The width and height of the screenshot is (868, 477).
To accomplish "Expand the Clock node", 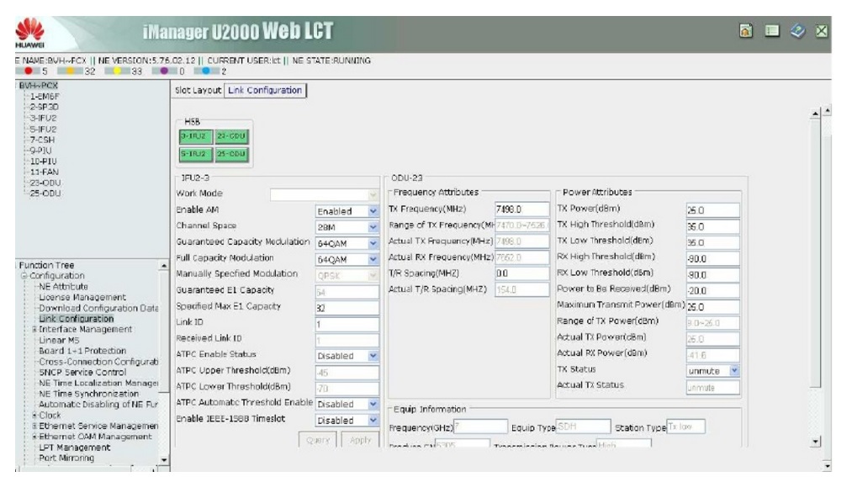I will [34, 415].
